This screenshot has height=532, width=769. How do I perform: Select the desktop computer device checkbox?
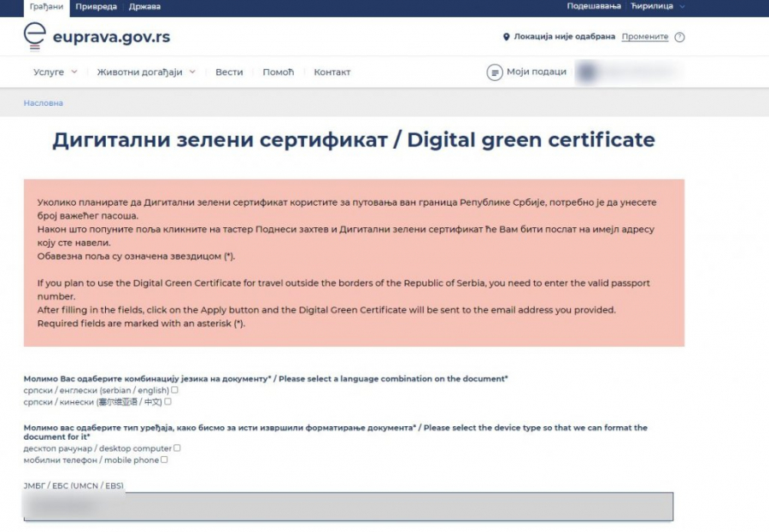177,447
